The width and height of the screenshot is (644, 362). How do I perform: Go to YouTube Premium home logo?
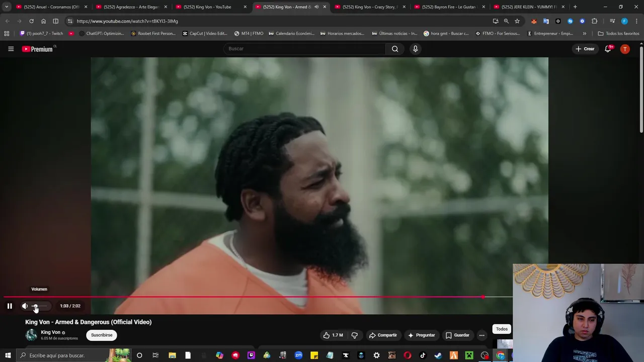(38, 49)
